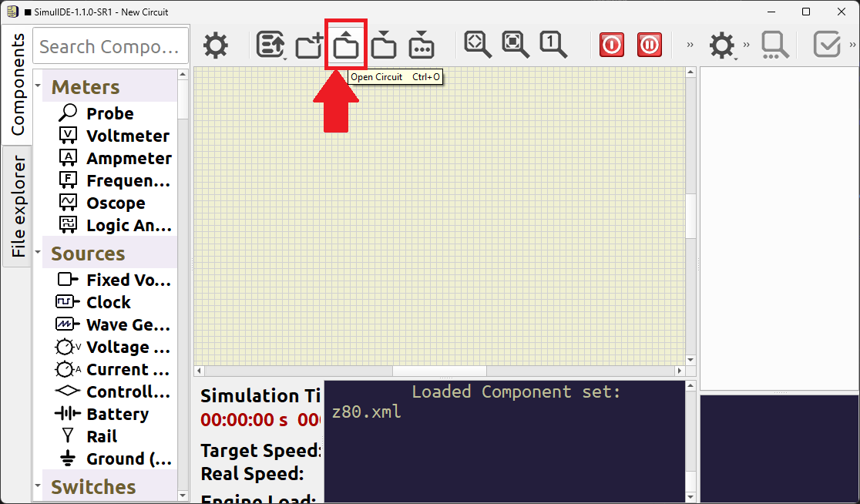
Task: Collapse the Sources category
Action: pos(39,253)
